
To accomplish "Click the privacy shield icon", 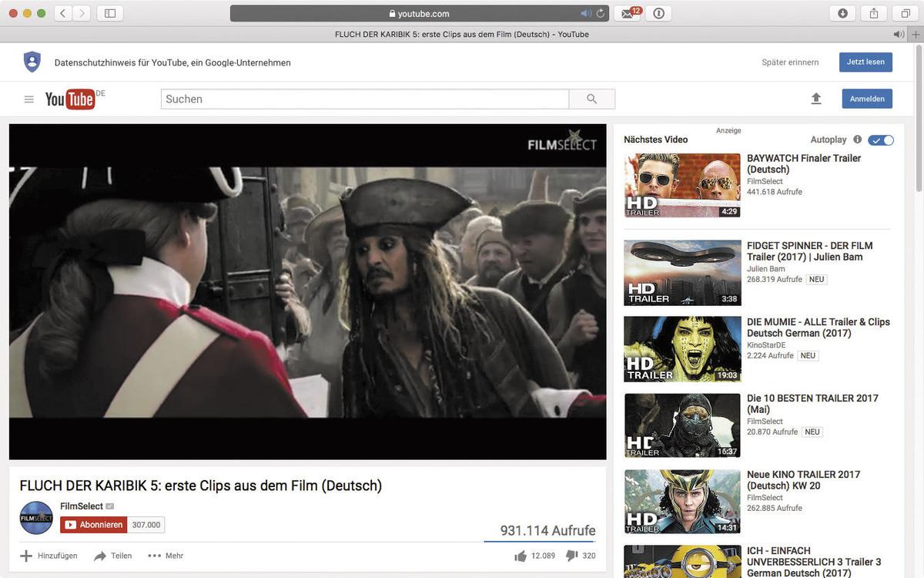I will click(32, 62).
